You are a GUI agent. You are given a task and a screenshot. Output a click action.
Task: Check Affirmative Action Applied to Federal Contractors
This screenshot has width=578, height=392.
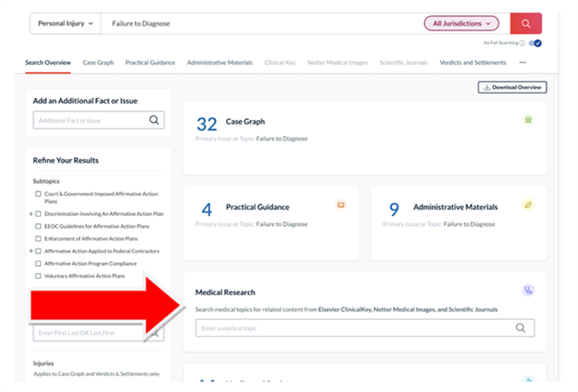coord(38,252)
